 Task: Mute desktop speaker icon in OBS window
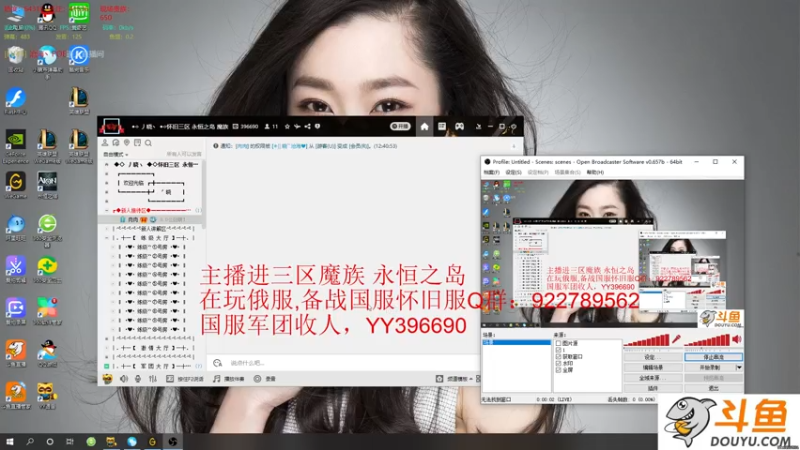tap(737, 339)
